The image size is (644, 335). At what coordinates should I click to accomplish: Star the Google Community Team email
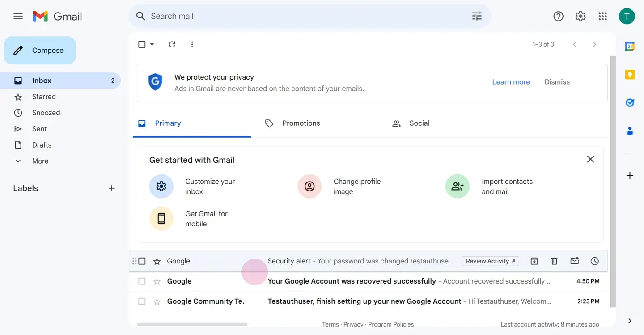point(157,301)
